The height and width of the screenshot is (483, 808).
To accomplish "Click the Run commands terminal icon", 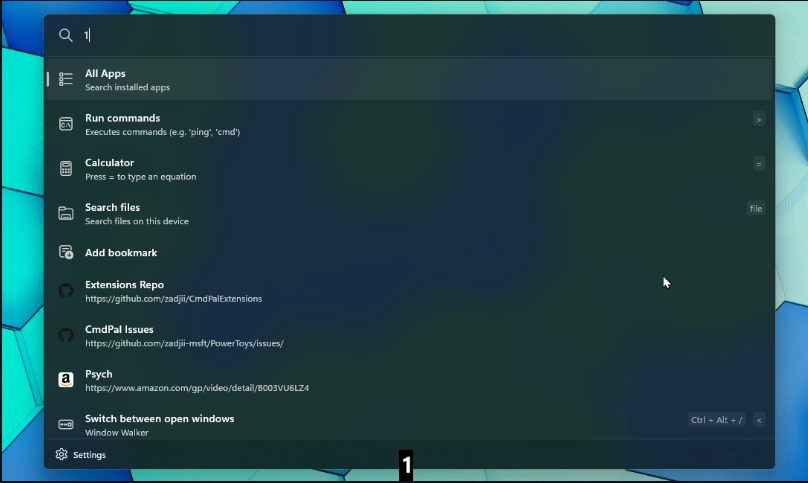I will pos(65,124).
